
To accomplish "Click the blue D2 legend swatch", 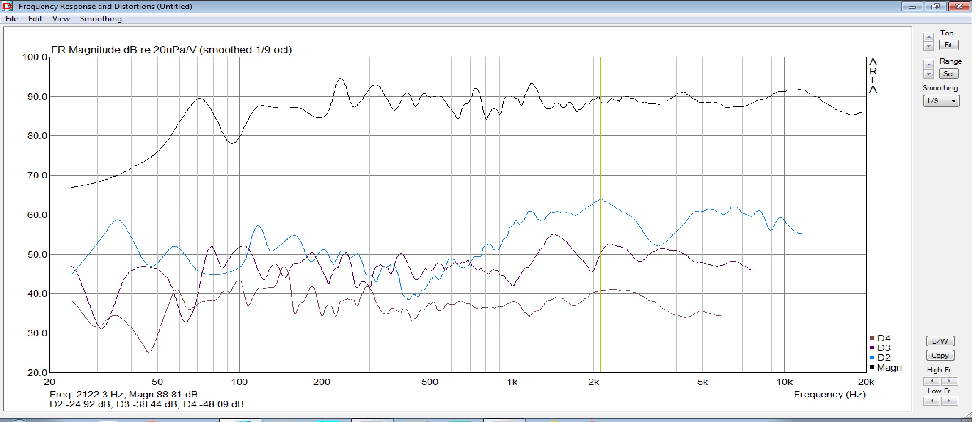I will [872, 358].
